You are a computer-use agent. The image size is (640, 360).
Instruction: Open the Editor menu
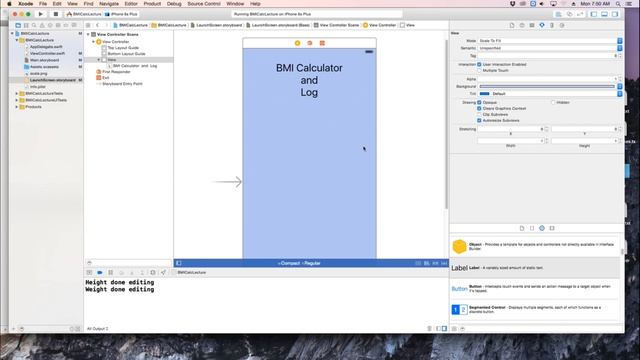click(131, 4)
